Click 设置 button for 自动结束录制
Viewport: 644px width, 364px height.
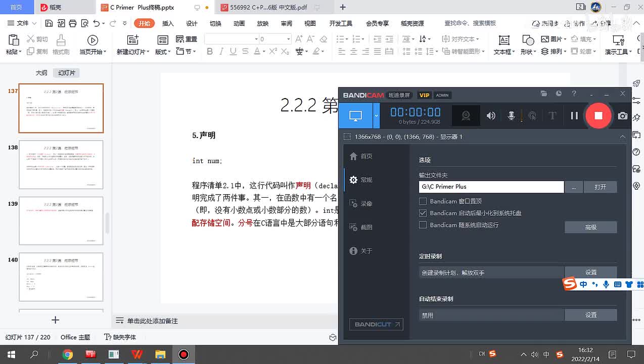590,315
